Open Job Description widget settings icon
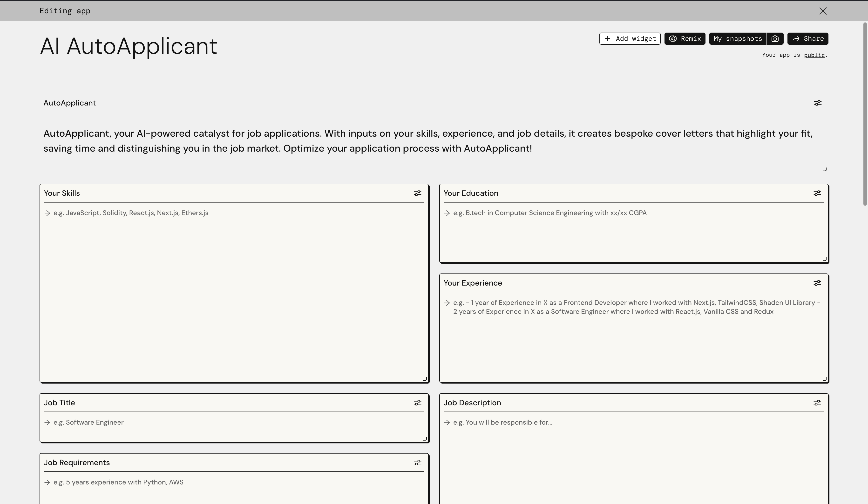Screen dimensions: 868x504 817,403
